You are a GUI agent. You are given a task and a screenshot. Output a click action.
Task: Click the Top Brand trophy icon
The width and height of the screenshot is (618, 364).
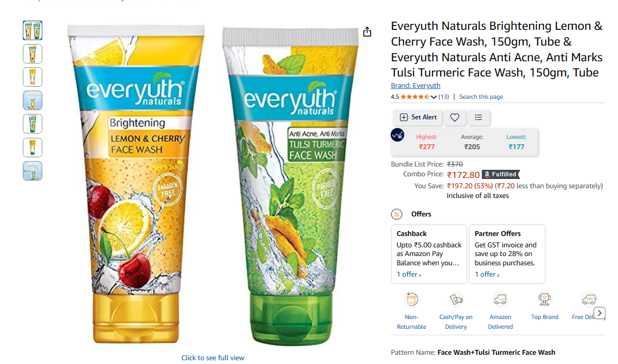(544, 300)
